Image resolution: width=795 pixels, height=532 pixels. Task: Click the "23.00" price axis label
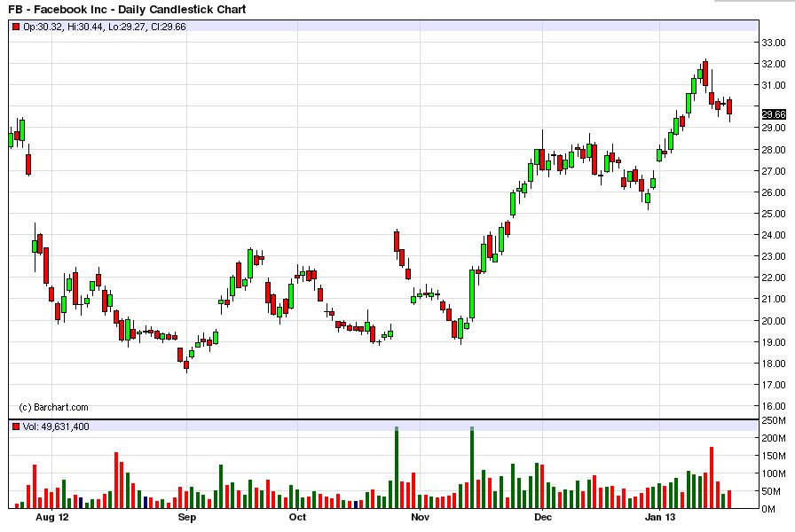[774, 256]
